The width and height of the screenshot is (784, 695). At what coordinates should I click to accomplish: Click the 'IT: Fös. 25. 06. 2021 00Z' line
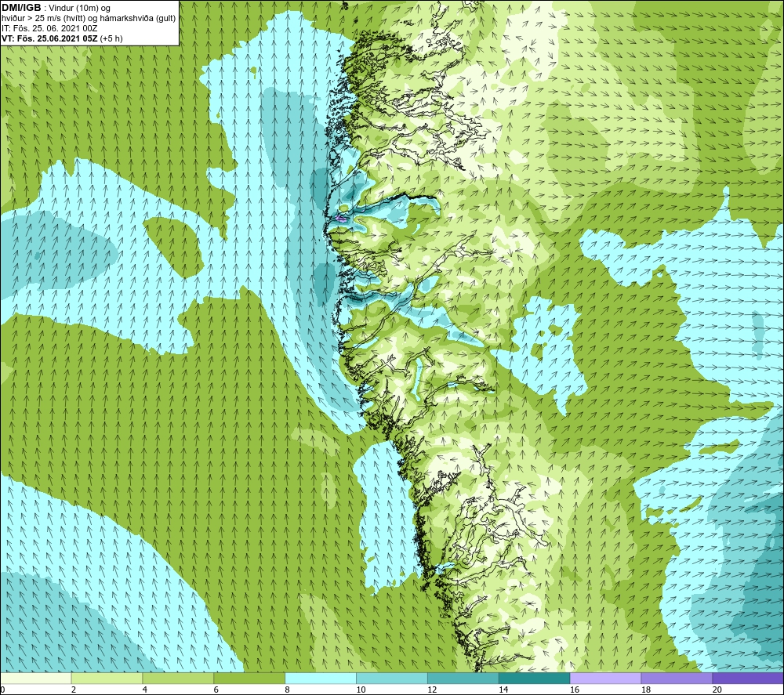coord(49,28)
